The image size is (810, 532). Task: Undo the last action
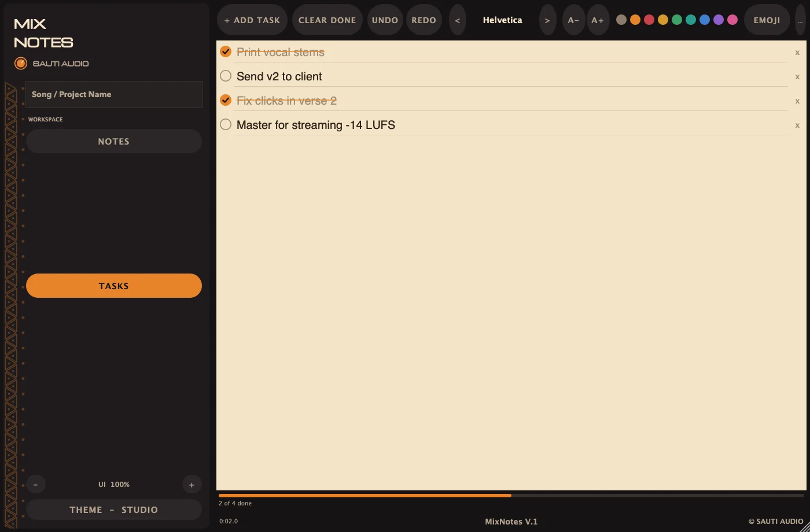tap(385, 20)
